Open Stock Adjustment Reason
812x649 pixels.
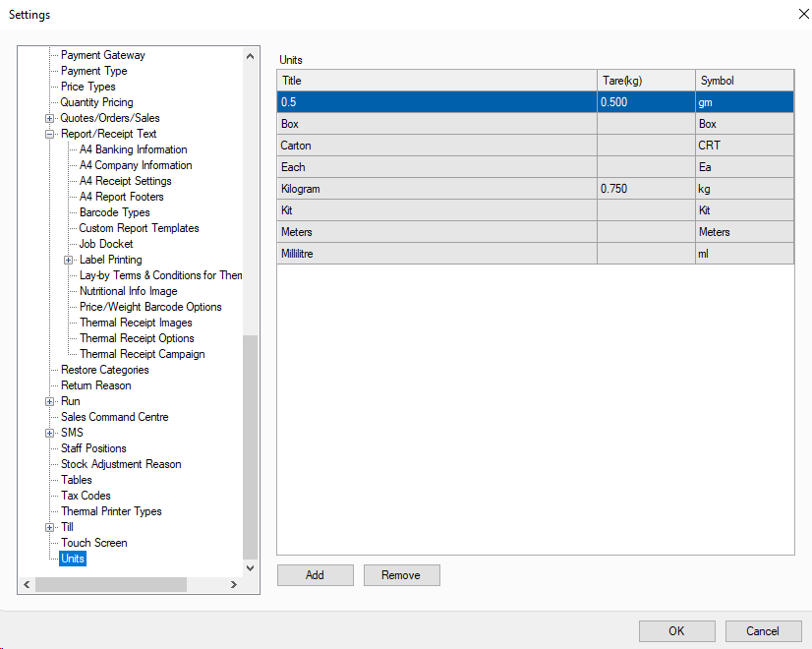click(121, 464)
